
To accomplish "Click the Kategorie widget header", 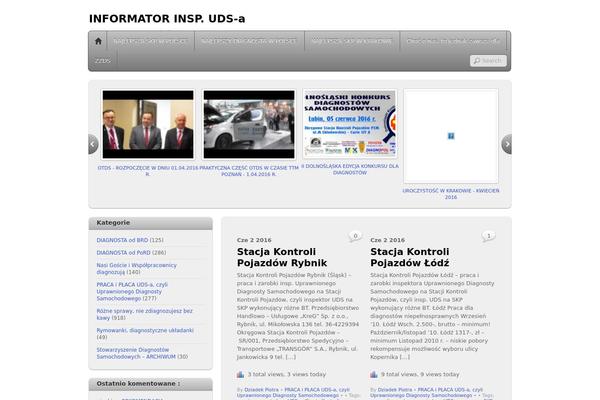I will tap(150, 223).
